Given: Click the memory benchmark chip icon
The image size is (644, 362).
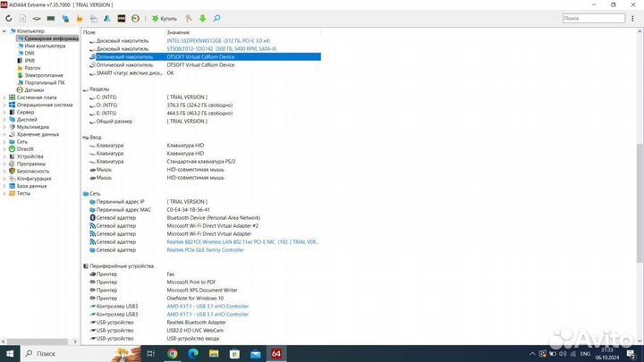Looking at the screenshot, I should 51,19.
